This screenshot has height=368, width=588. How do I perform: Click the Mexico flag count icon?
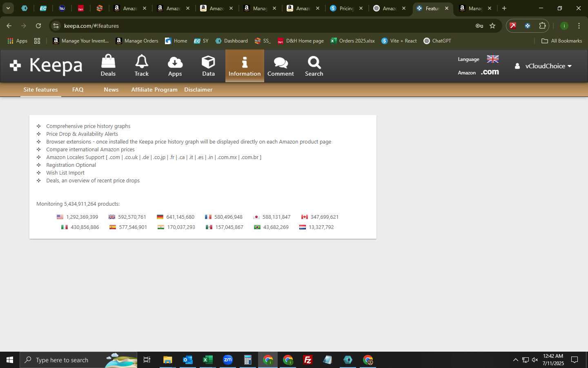coord(209,227)
